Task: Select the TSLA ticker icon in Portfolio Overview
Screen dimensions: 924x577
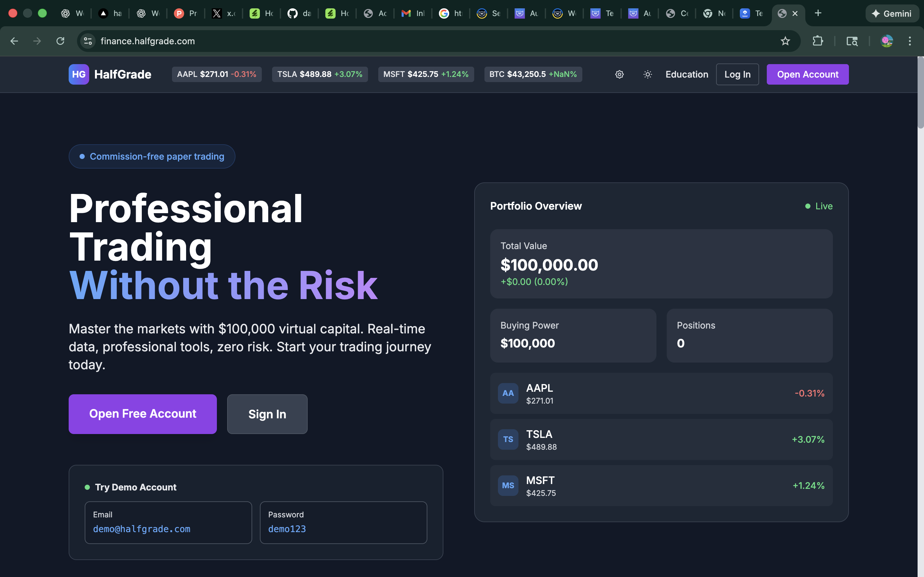Action: tap(508, 439)
